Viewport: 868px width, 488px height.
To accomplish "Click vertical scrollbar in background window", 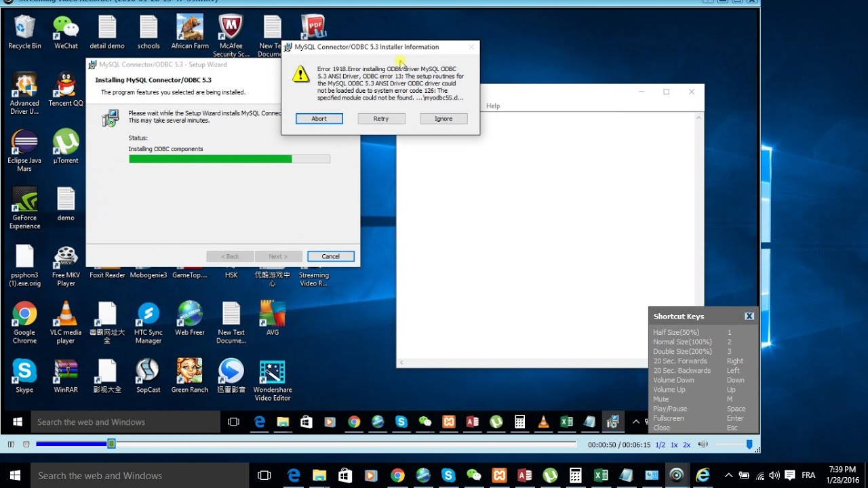I will click(x=699, y=236).
